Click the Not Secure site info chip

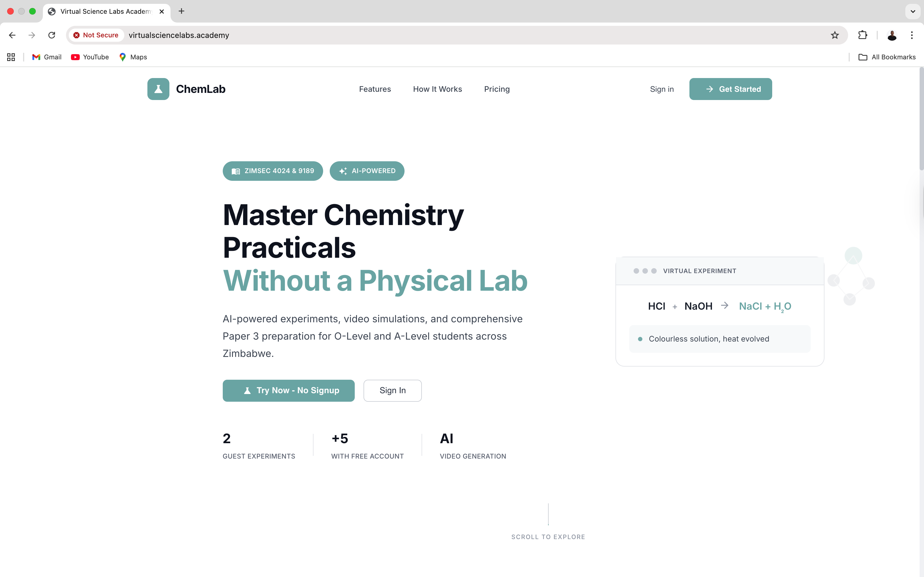(x=96, y=35)
